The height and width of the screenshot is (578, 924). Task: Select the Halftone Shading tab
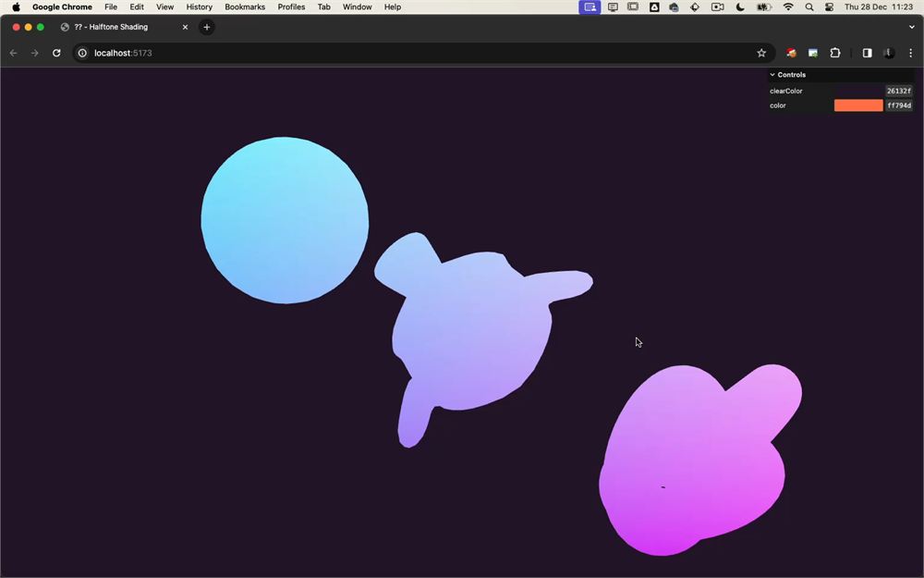coord(124,27)
